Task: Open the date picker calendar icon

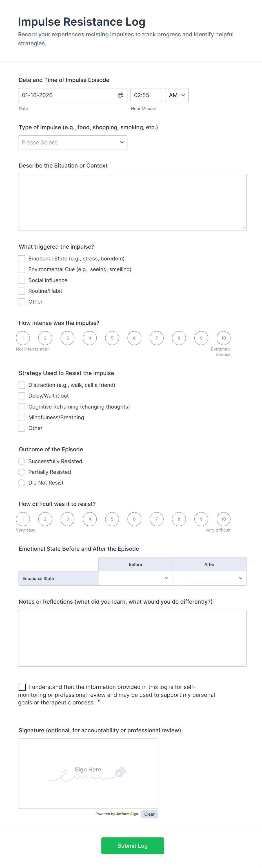Action: coord(120,95)
